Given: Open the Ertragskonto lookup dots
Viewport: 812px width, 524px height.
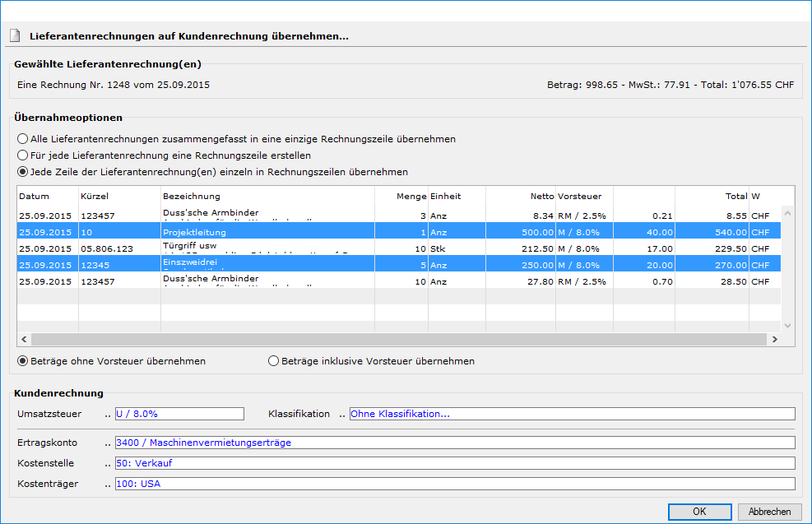Looking at the screenshot, I should 108,443.
